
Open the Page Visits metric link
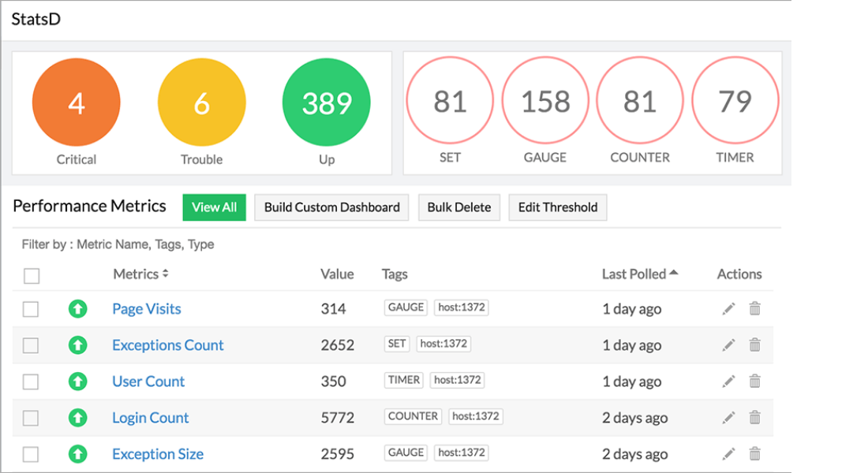(x=147, y=309)
